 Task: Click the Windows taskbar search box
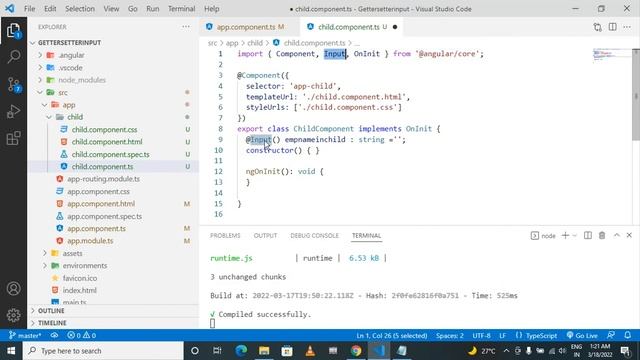[x=103, y=351]
